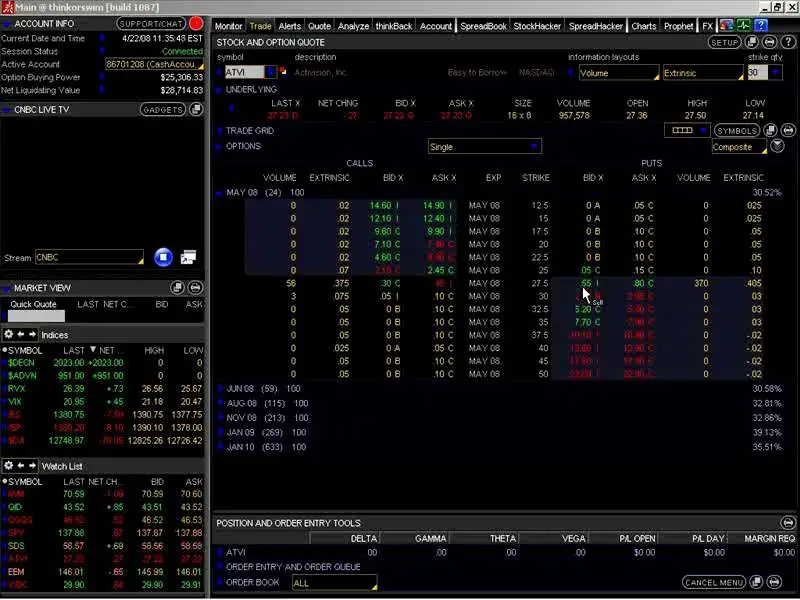This screenshot has width=800, height=600.
Task: Open the strike qty dropdown arrow
Action: [x=776, y=72]
